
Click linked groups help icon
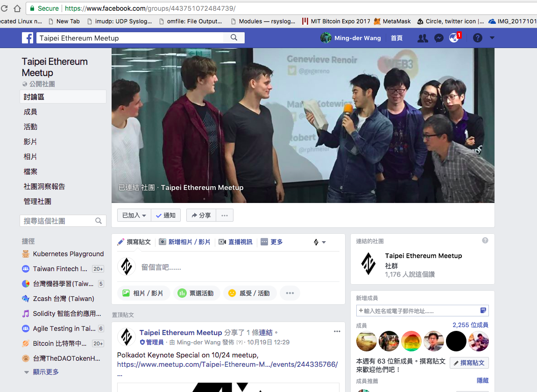485,241
